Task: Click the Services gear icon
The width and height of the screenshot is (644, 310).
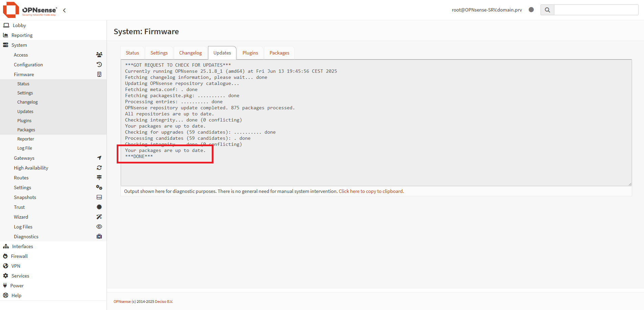Action: click(5, 276)
